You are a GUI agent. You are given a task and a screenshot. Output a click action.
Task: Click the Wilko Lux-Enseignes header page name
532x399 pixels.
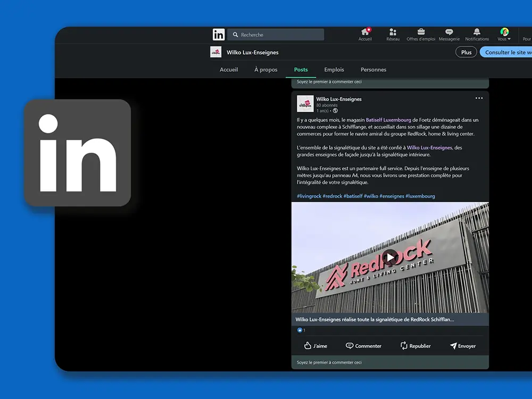coord(252,52)
